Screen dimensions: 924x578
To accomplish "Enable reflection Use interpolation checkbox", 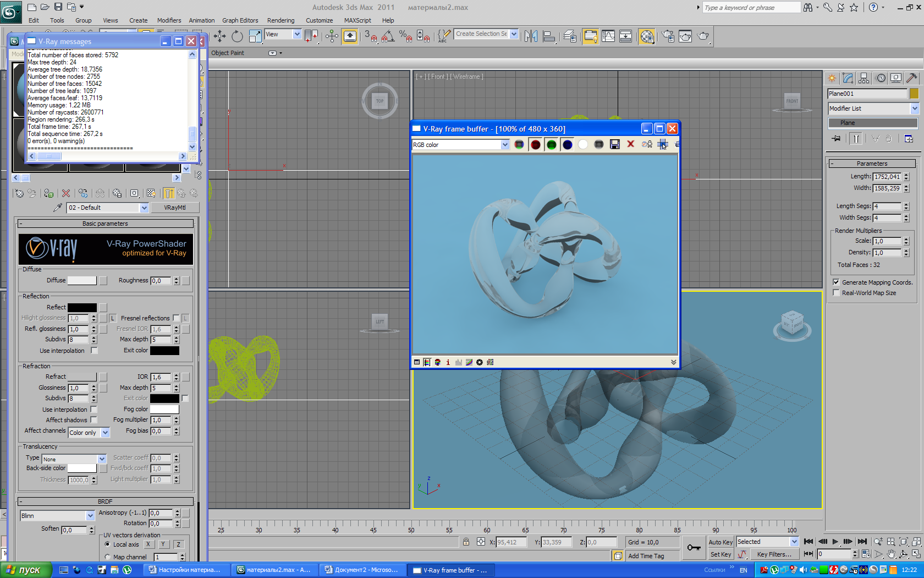I will tap(94, 350).
